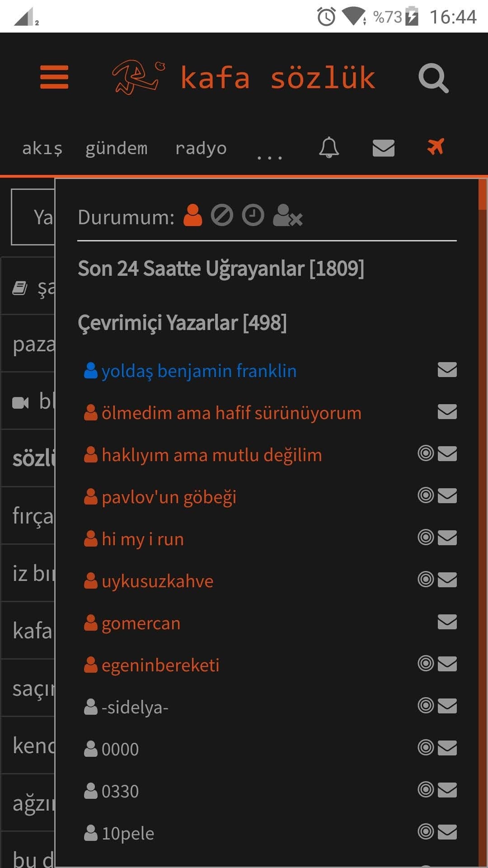
Task: Open the hamburger menu
Action: tap(54, 77)
